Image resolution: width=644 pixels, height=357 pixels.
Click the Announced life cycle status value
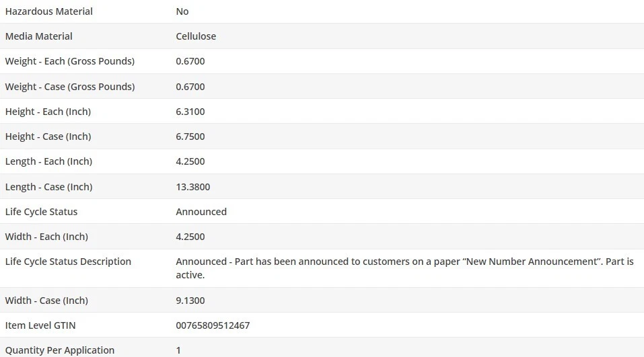pyautogui.click(x=201, y=212)
